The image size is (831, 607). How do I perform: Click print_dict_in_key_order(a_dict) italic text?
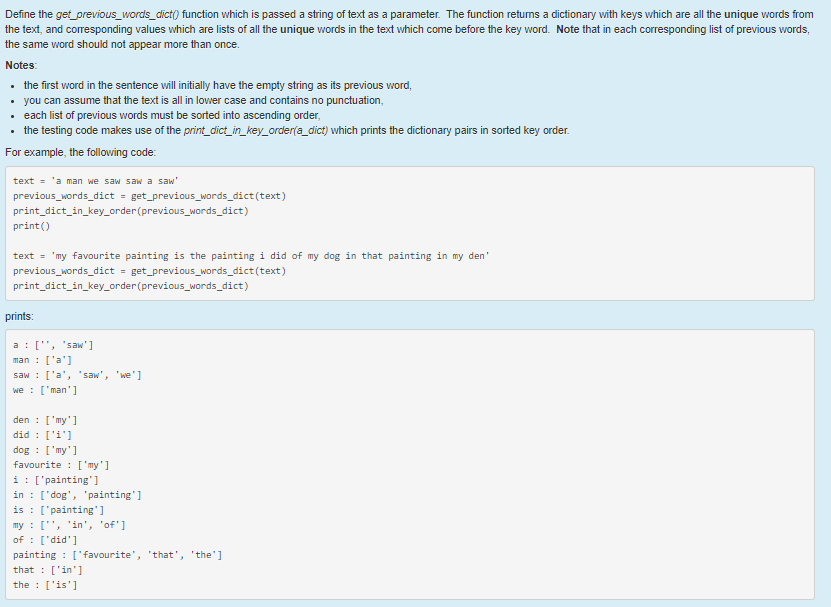pyautogui.click(x=256, y=130)
